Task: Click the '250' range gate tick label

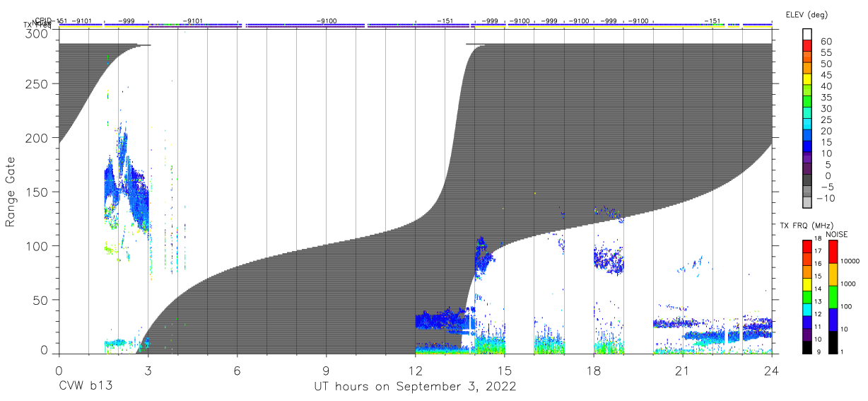Action: point(38,84)
